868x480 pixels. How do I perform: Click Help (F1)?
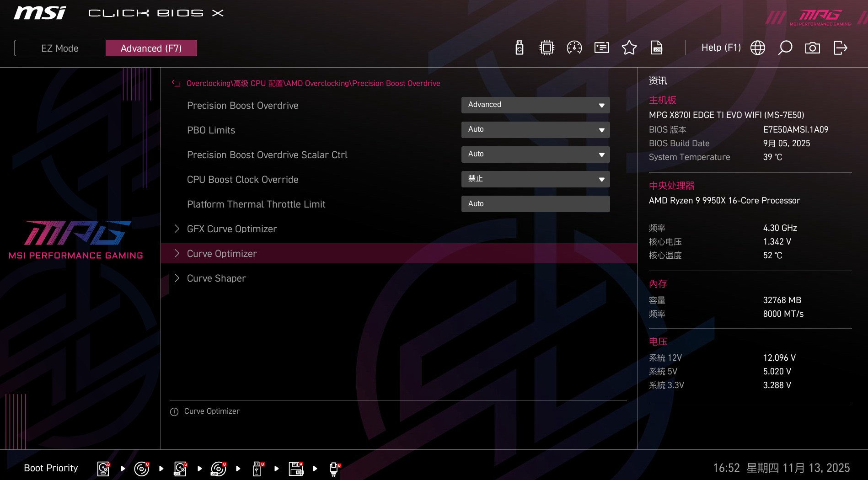pos(721,48)
